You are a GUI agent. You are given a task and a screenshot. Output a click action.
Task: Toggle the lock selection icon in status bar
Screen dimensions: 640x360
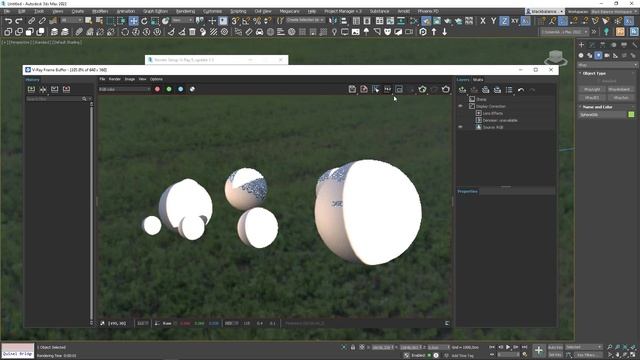tap(353, 347)
